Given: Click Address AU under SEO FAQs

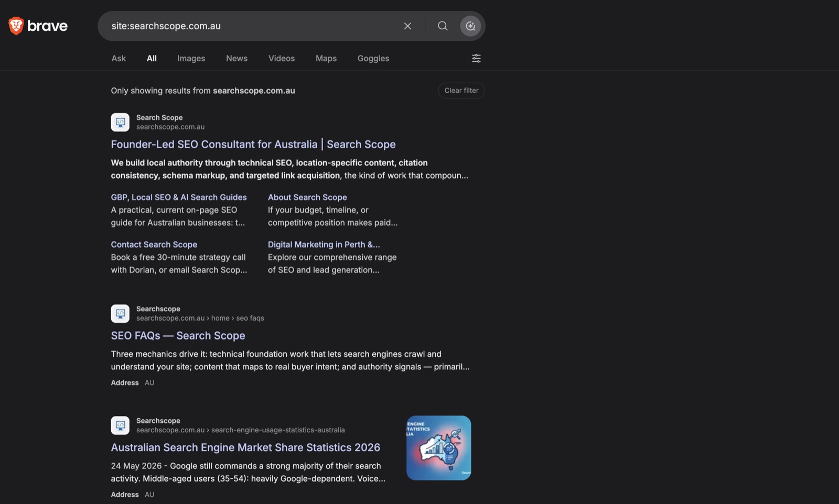Looking at the screenshot, I should coord(133,382).
